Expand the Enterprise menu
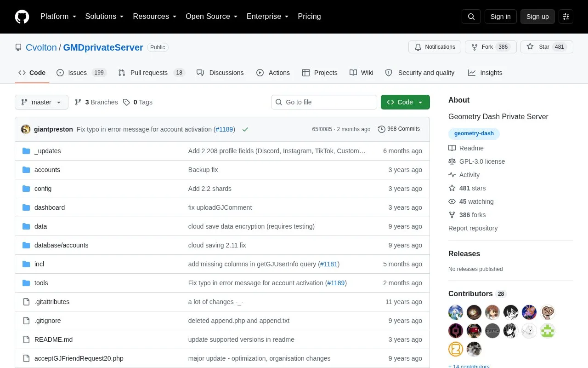The height and width of the screenshot is (368, 588). [x=268, y=17]
